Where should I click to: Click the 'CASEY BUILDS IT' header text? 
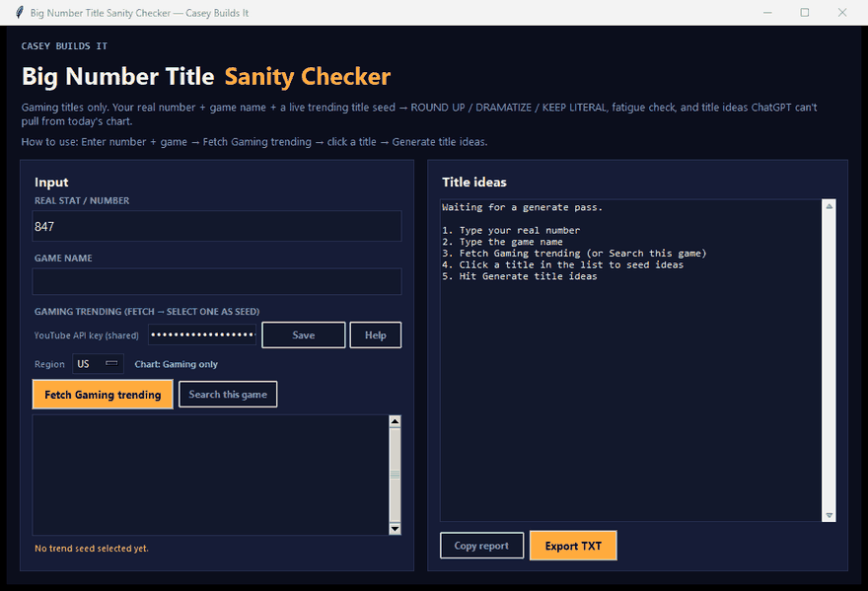[x=64, y=46]
